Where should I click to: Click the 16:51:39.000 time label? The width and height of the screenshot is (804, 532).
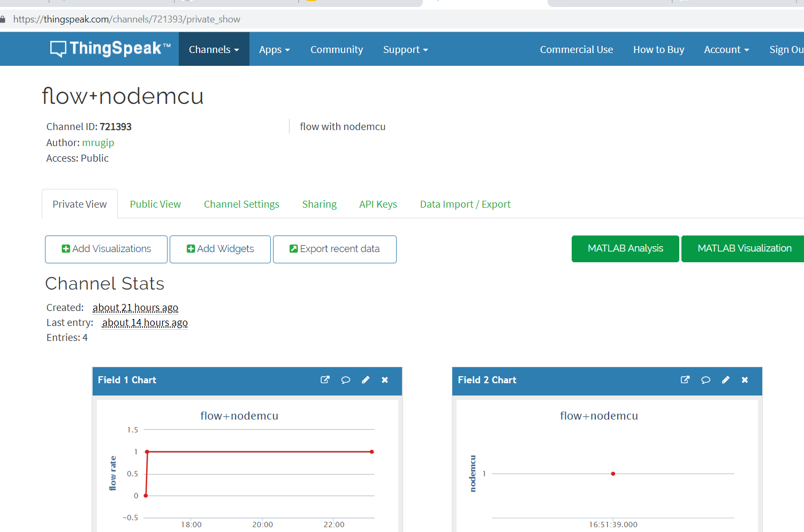click(613, 525)
